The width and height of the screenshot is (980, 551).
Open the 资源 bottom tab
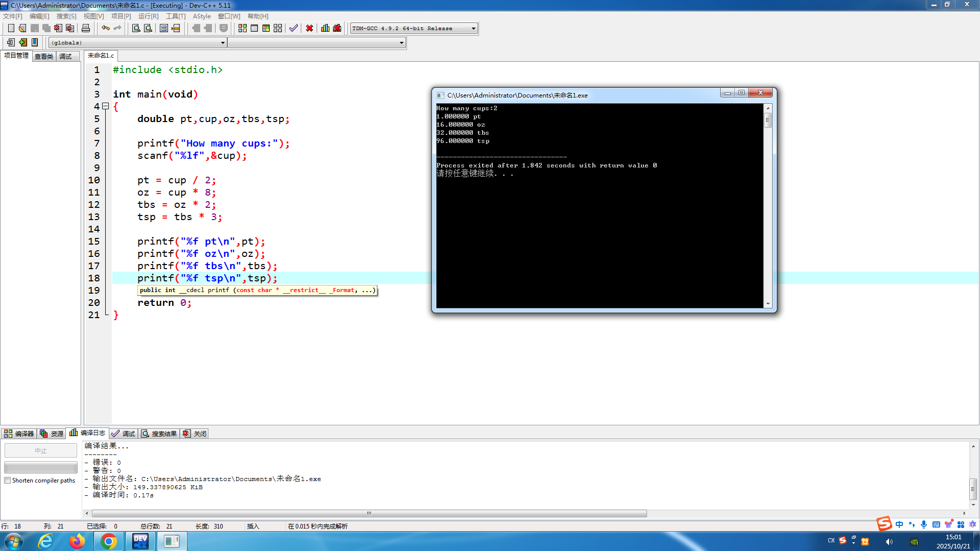point(52,434)
